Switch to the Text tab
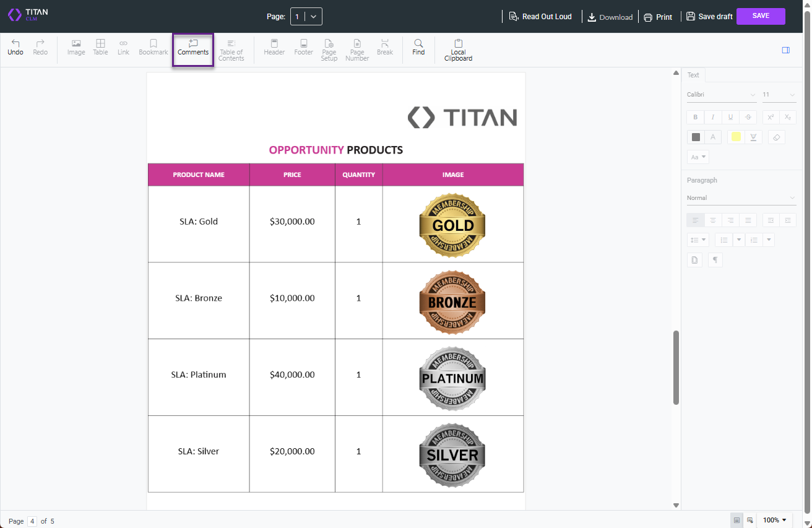This screenshot has width=812, height=528. (x=693, y=74)
